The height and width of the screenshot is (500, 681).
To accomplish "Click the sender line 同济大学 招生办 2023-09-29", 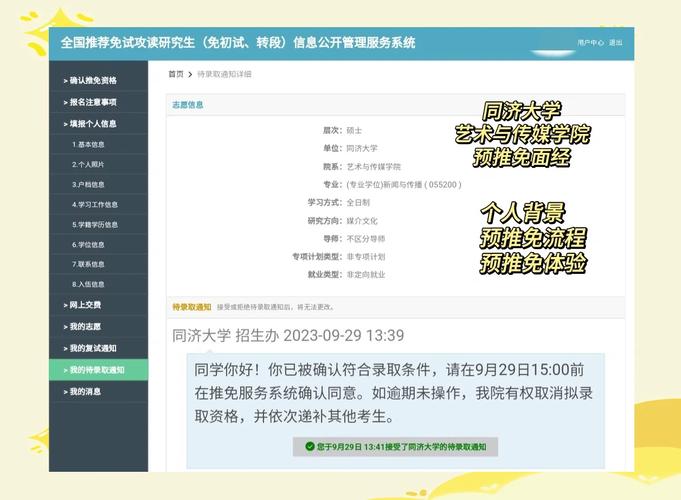I will tap(288, 335).
